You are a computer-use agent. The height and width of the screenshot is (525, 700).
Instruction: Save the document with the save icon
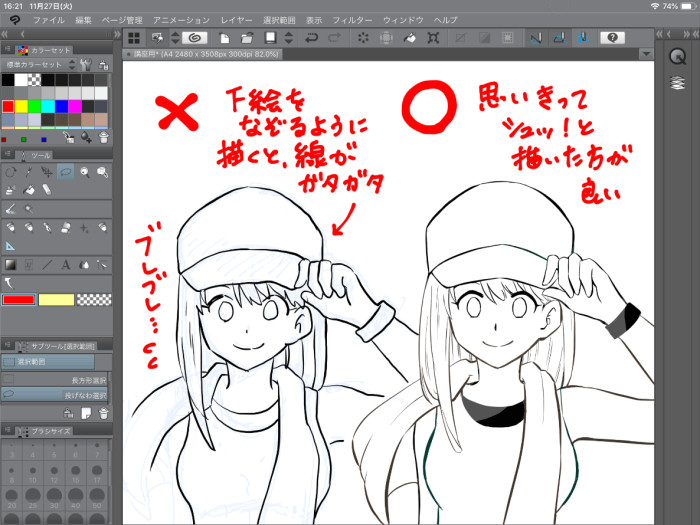pos(270,38)
